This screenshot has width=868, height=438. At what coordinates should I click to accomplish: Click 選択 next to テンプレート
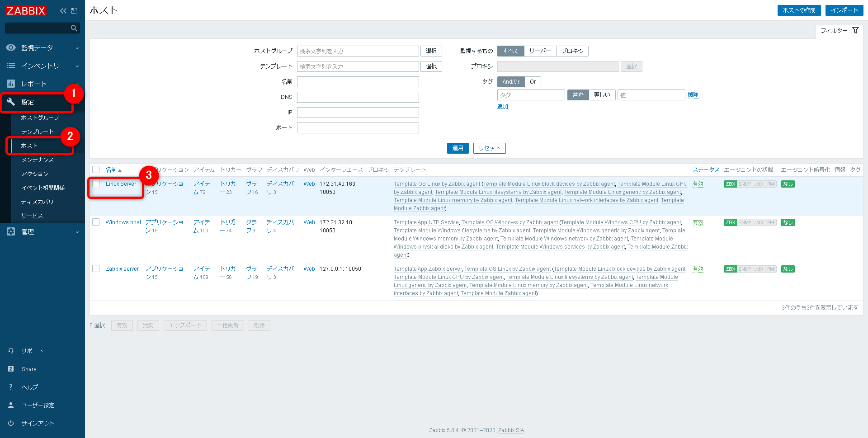point(431,66)
